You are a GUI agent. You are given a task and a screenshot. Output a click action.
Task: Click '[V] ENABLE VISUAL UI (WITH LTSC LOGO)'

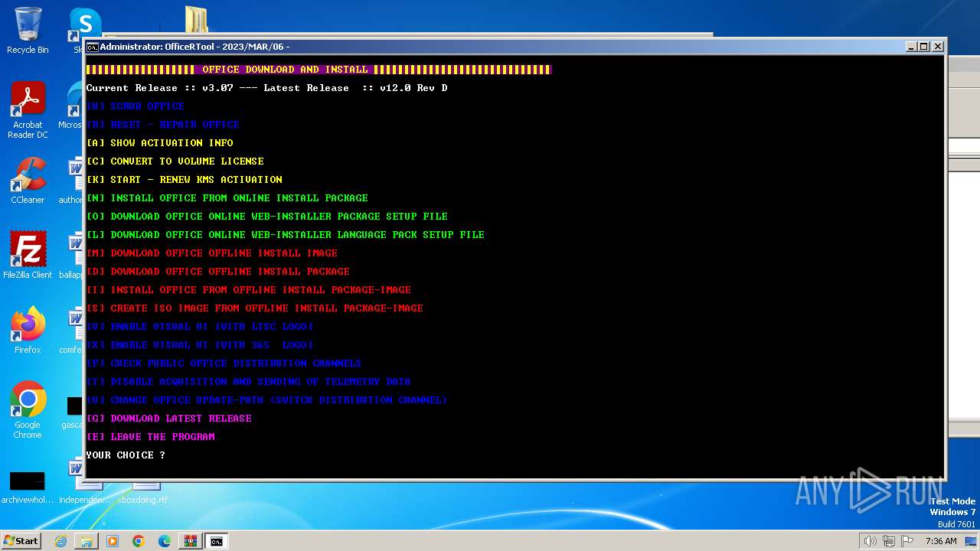pos(199,327)
